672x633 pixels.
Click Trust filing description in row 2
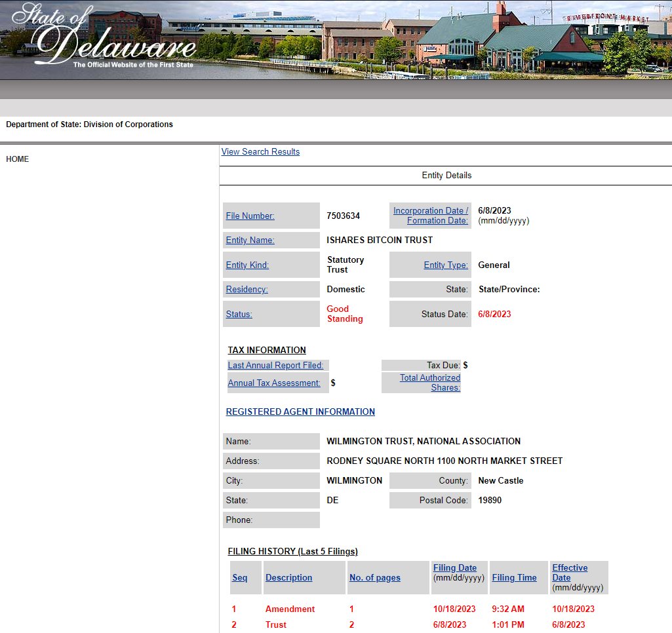tap(276, 625)
